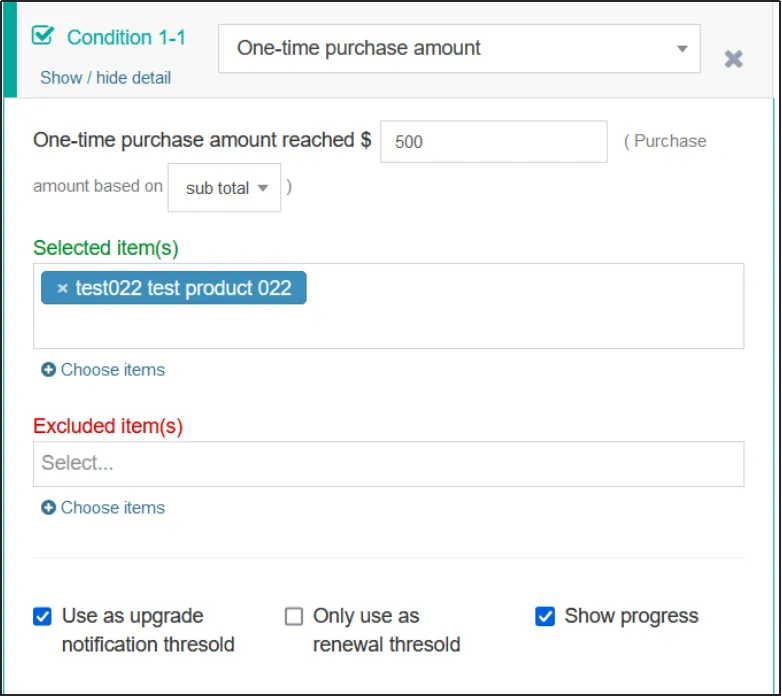The height and width of the screenshot is (697, 782).
Task: Click the Excluded item(s) red heading
Action: (x=108, y=426)
